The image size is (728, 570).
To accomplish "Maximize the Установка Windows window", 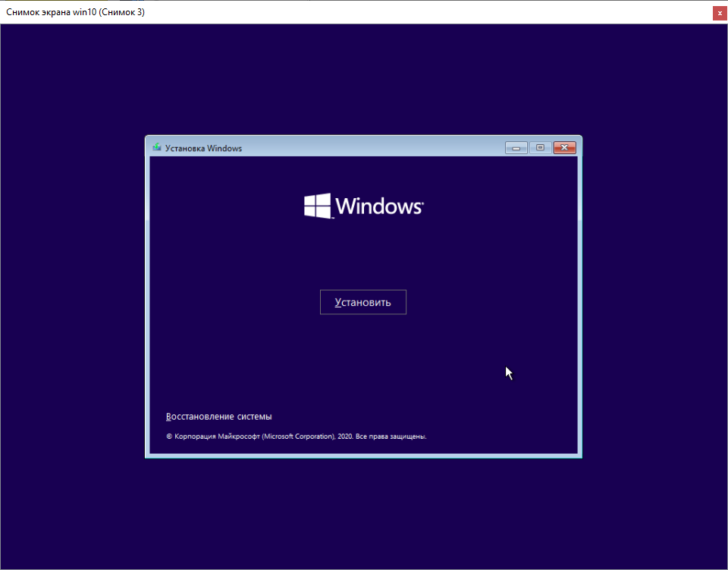I will [x=540, y=148].
